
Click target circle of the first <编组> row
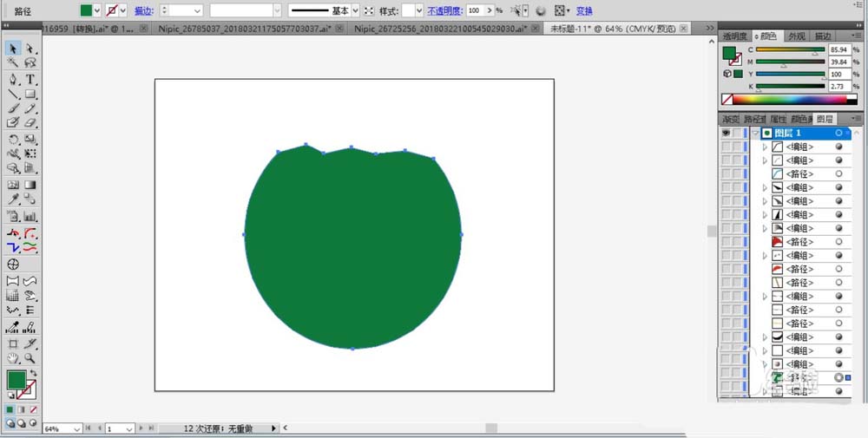point(839,147)
